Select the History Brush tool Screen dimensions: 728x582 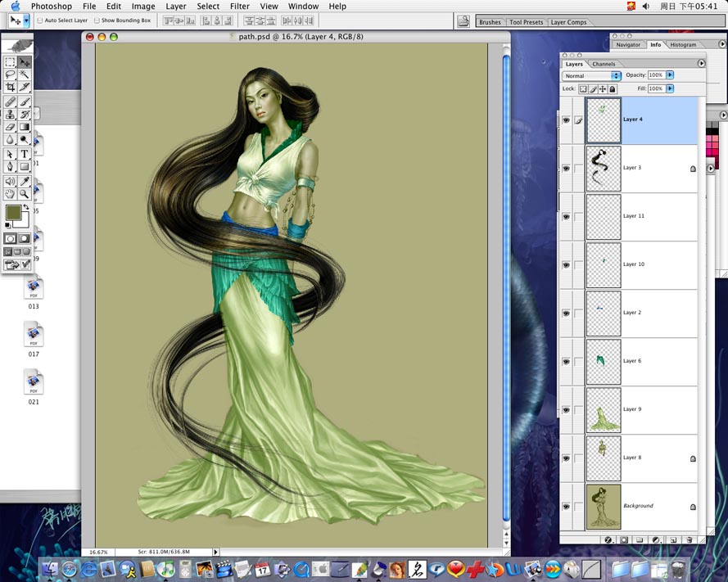tap(25, 114)
